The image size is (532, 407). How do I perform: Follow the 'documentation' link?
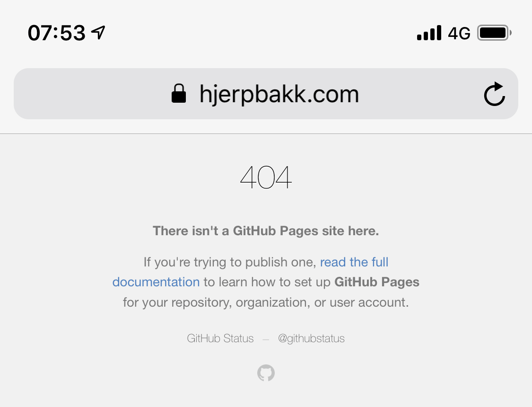click(x=156, y=282)
